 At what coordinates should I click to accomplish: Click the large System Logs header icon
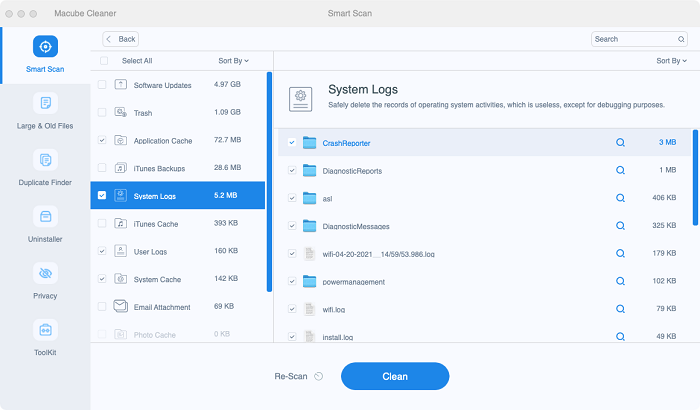click(300, 99)
